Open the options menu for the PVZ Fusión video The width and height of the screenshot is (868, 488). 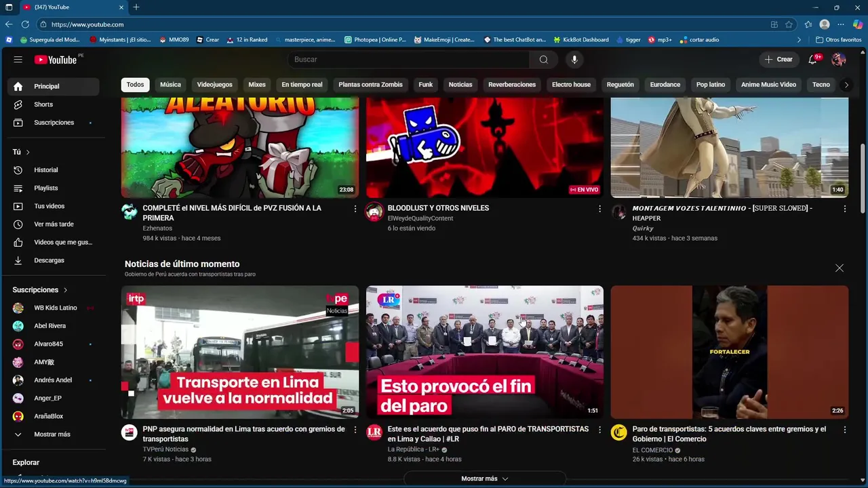[355, 209]
